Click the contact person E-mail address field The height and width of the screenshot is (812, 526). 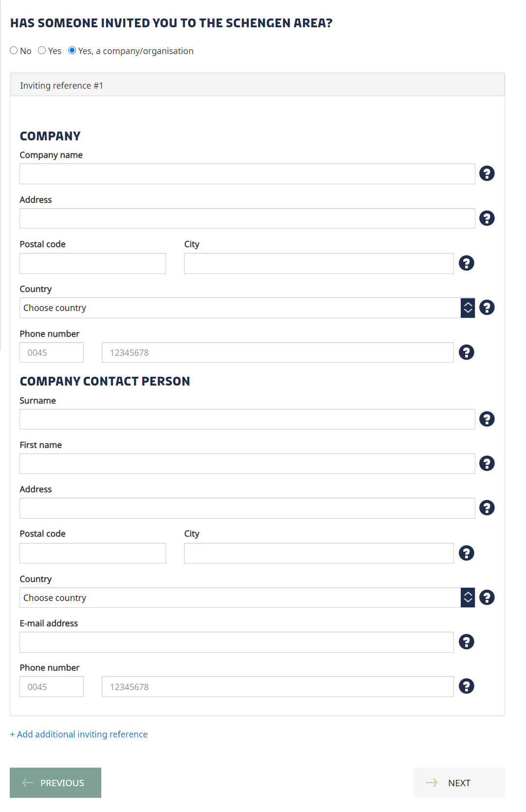tap(236, 642)
